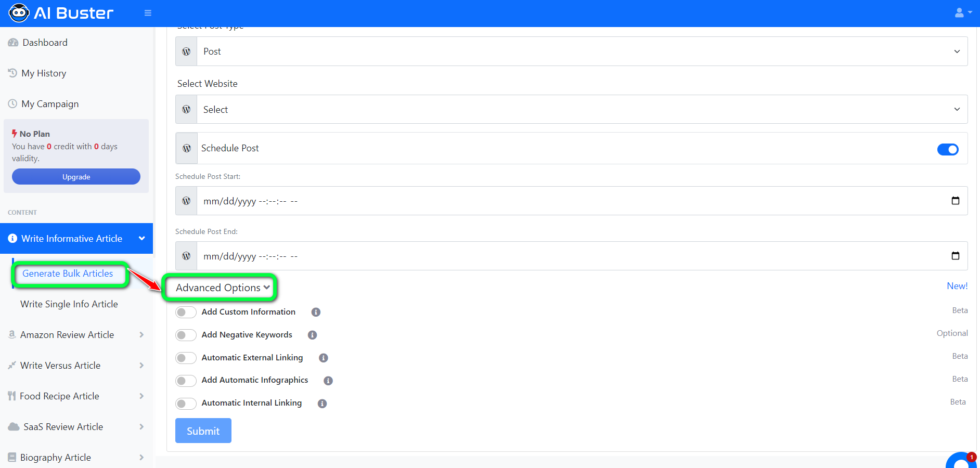Enable Automatic External Linking toggle
Image resolution: width=980 pixels, height=468 pixels.
[x=186, y=358]
